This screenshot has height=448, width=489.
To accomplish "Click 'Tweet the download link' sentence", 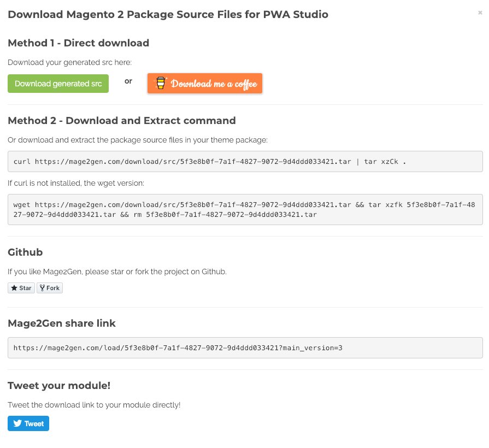I will click(x=94, y=405).
